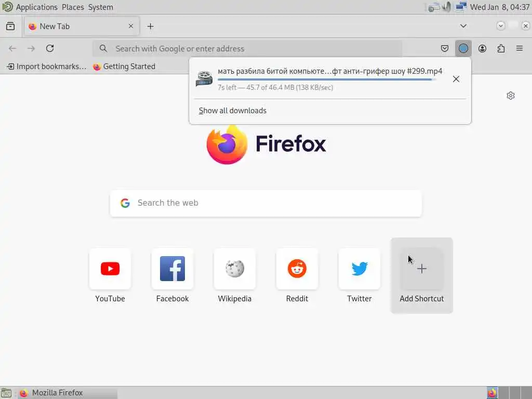The width and height of the screenshot is (532, 399).
Task: Go back with the back arrow
Action: 12,48
